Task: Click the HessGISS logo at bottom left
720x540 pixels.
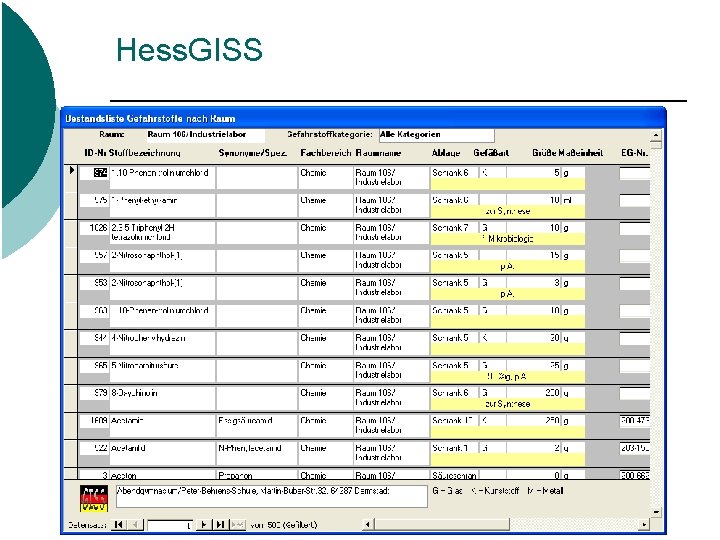Action: pyautogui.click(x=94, y=498)
